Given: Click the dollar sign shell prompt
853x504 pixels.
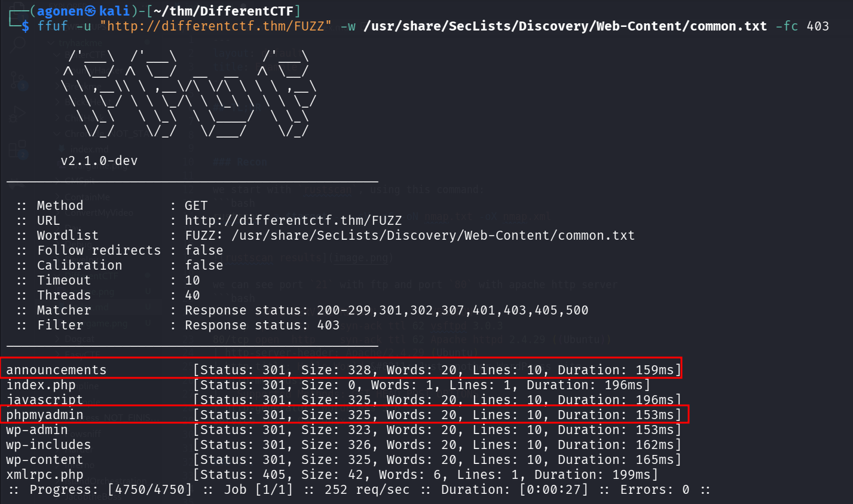Looking at the screenshot, I should pyautogui.click(x=25, y=26).
